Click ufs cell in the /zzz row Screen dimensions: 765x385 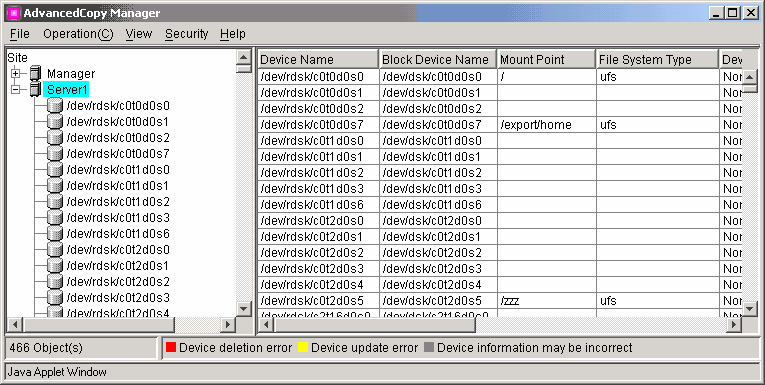point(658,301)
